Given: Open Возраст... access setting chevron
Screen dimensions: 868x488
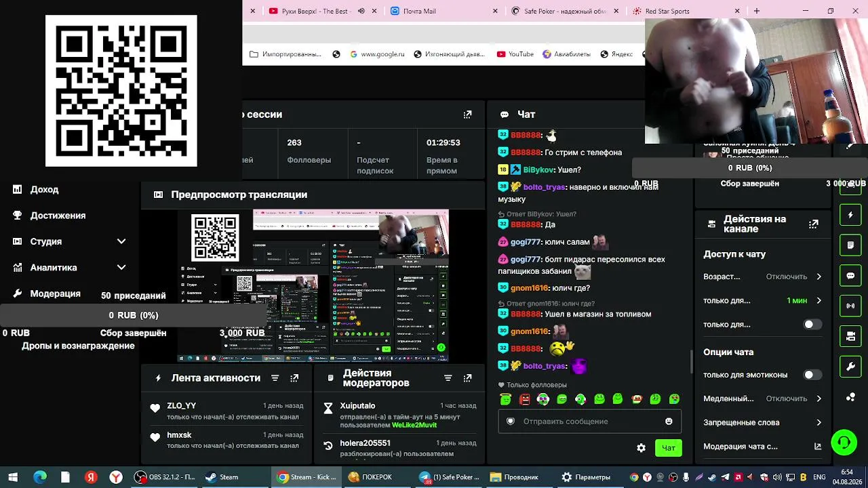Looking at the screenshot, I should (818, 277).
